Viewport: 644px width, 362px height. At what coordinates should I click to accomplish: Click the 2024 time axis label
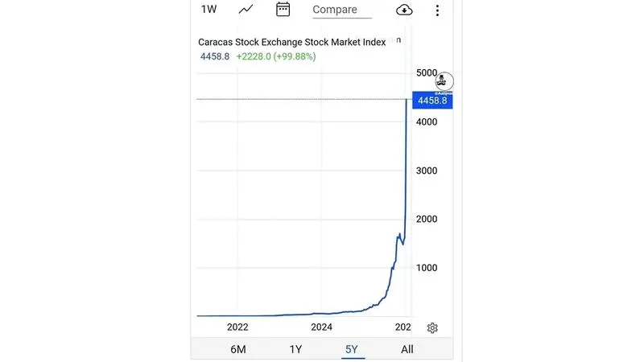(x=322, y=327)
